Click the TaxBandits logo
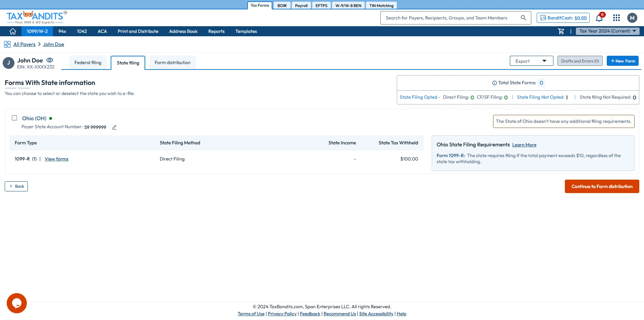644x320 pixels. 36,17
